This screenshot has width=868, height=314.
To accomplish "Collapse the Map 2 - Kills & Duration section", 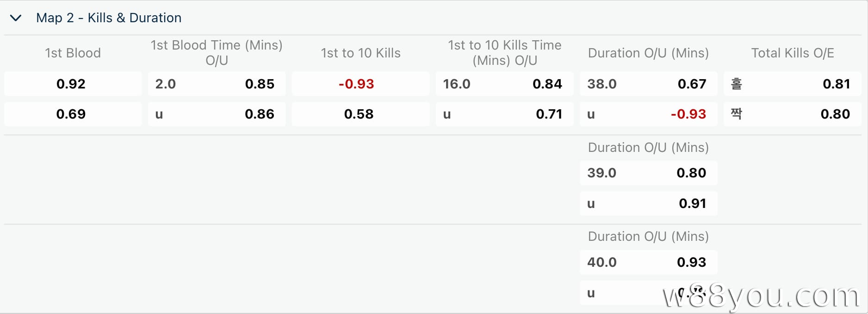I will click(16, 18).
